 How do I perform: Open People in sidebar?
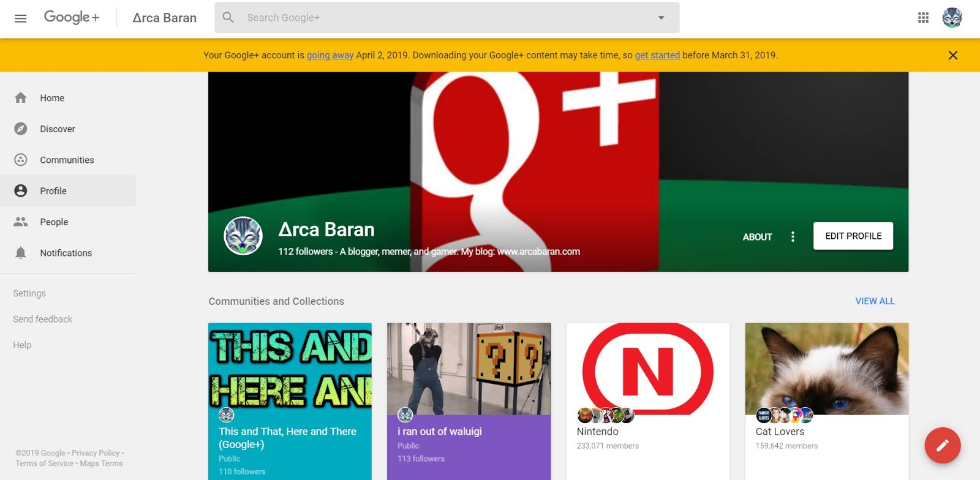(x=68, y=222)
